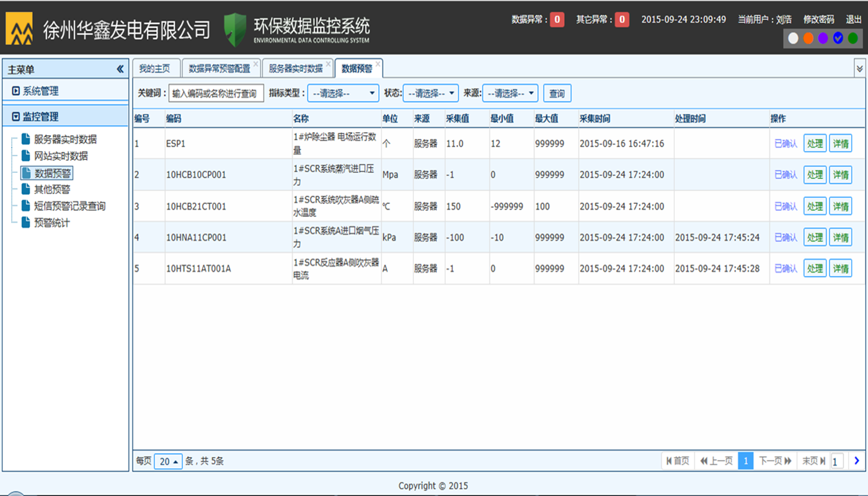Click 处理 for row 10HTS11AT001A

tap(815, 268)
